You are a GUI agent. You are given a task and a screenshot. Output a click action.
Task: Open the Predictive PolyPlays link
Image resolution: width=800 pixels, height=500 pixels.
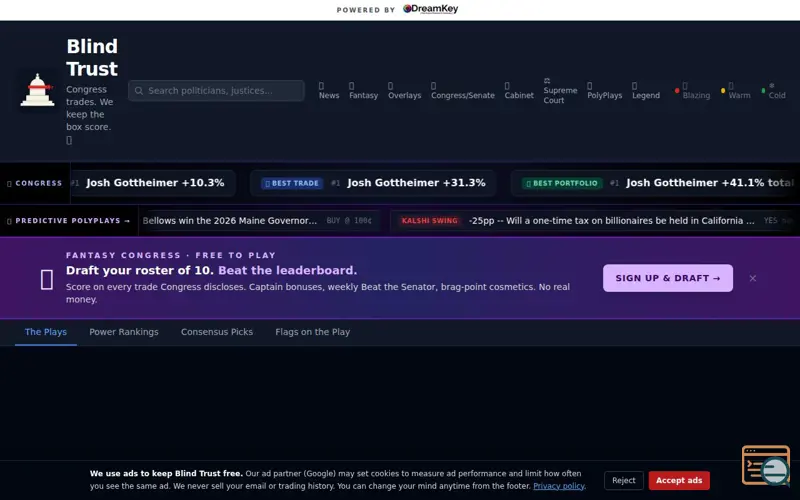[68, 221]
